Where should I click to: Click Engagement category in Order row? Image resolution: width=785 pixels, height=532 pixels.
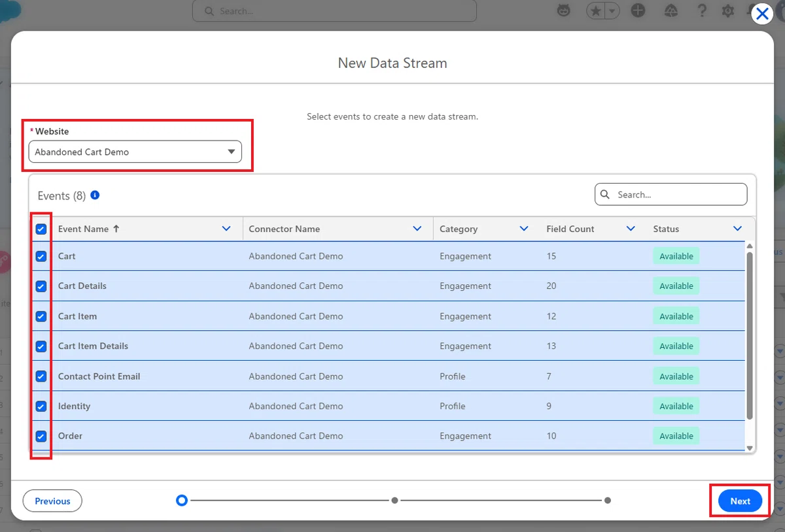pos(465,436)
